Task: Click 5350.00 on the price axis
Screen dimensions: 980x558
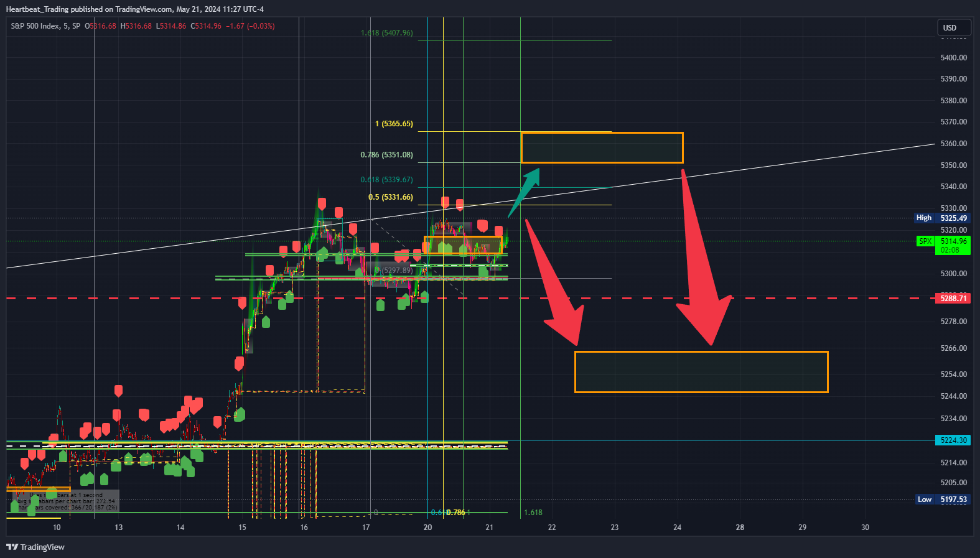Action: click(954, 165)
